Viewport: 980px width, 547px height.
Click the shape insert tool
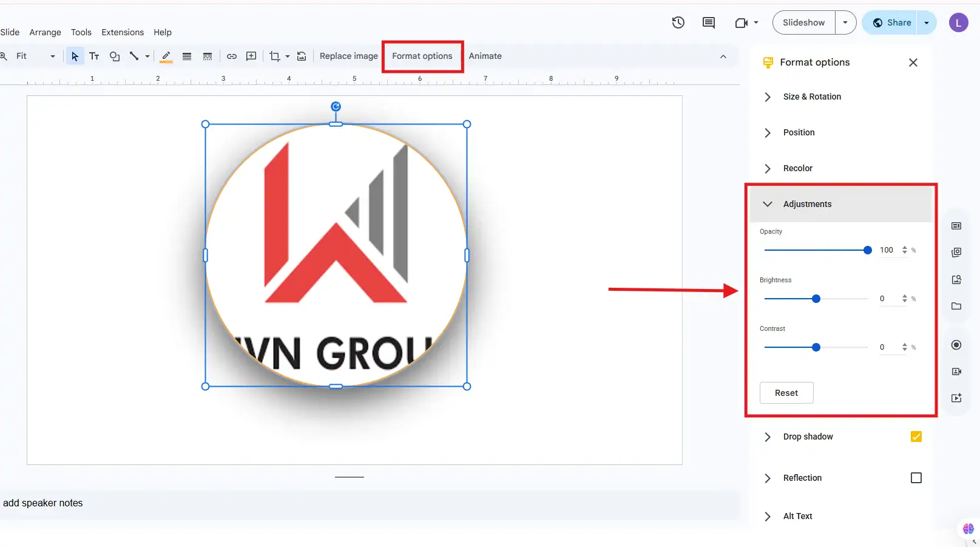pos(114,56)
